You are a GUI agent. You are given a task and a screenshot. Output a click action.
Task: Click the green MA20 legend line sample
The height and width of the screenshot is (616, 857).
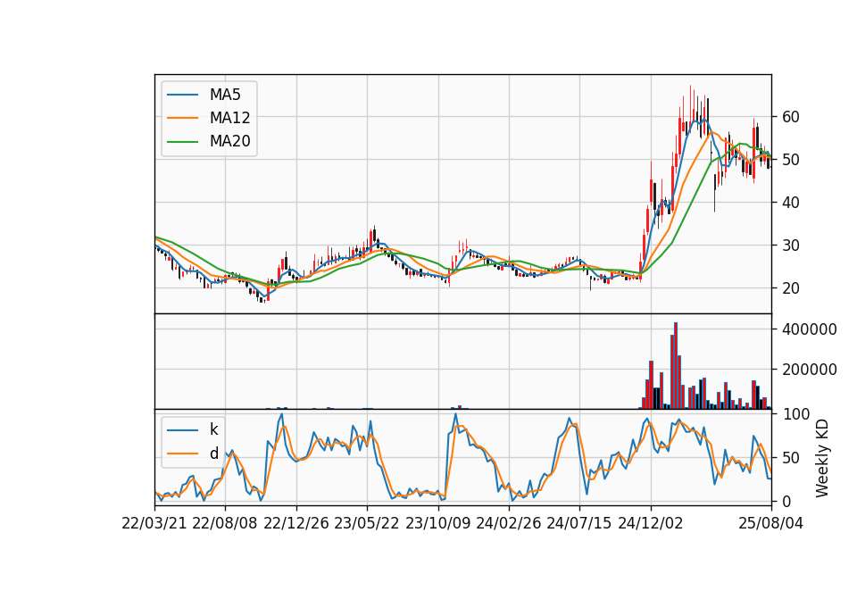point(182,141)
